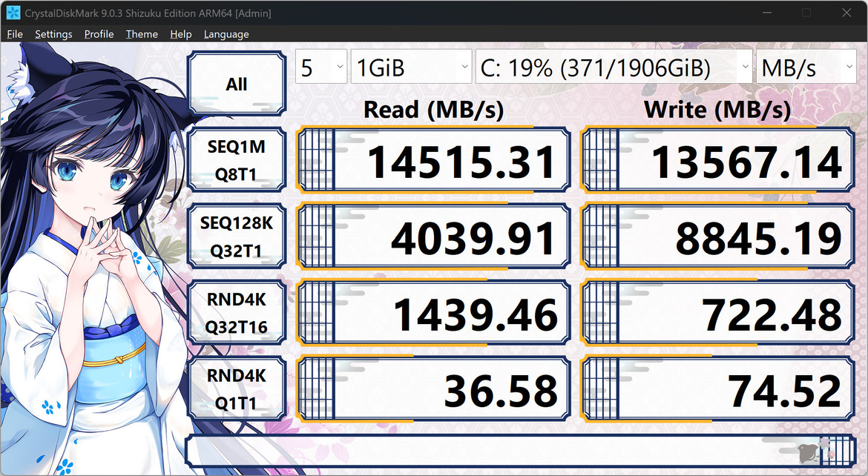This screenshot has width=868, height=476.
Task: Select the SEQ128K read result 4039.91
Action: point(433,237)
